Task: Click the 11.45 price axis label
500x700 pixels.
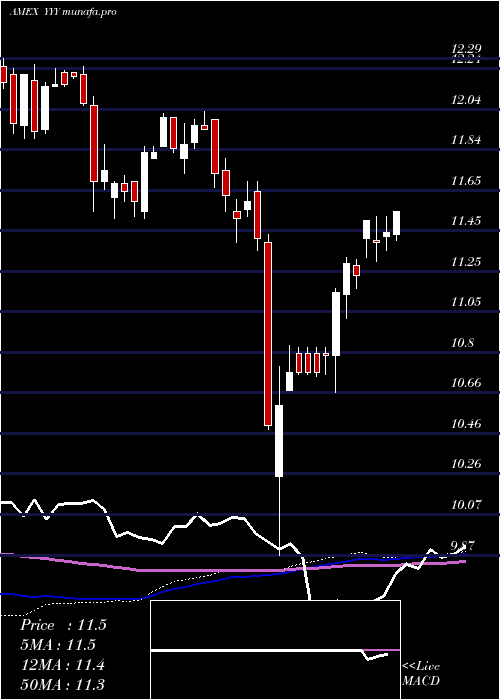Action: (466, 221)
